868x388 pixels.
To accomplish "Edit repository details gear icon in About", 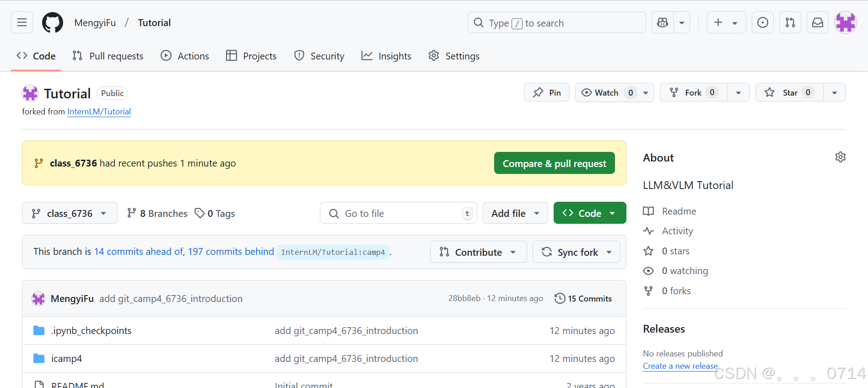I will 841,157.
